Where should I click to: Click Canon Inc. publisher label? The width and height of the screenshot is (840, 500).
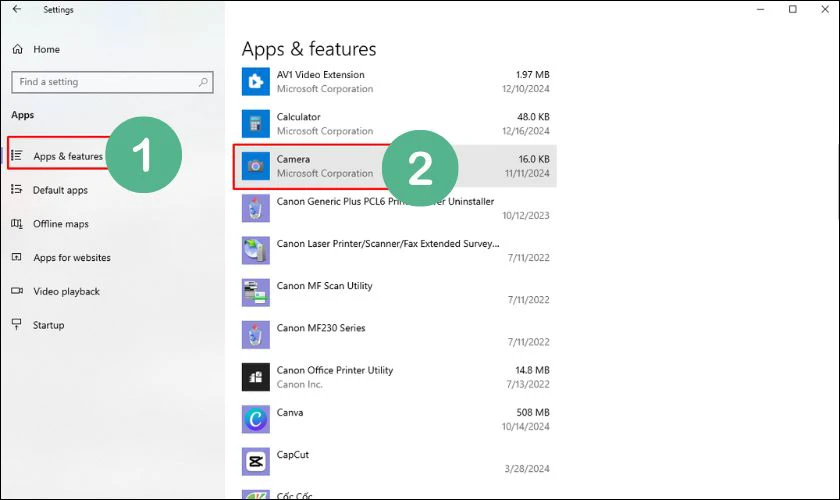click(x=299, y=384)
